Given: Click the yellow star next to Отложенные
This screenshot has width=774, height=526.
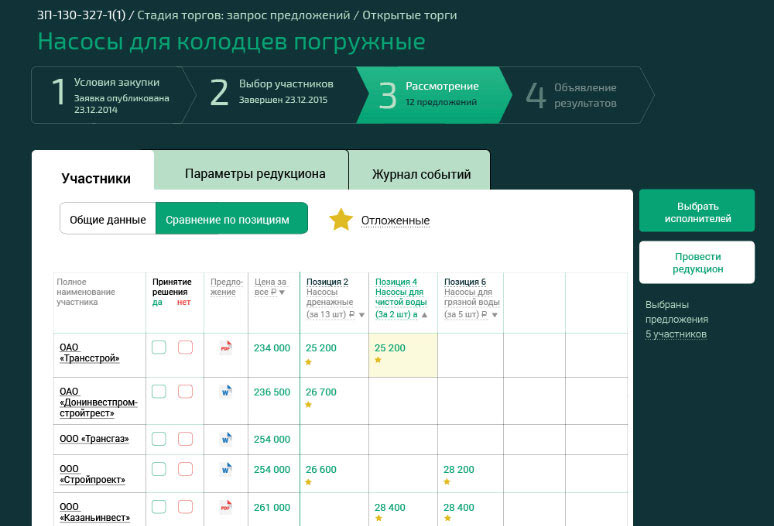Looking at the screenshot, I should [x=341, y=220].
